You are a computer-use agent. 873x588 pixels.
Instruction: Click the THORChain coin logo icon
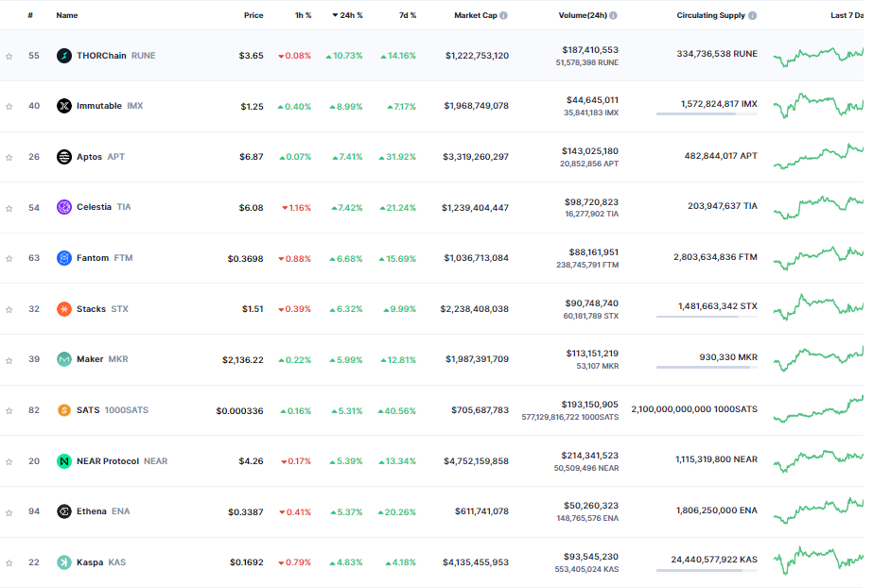click(x=64, y=56)
